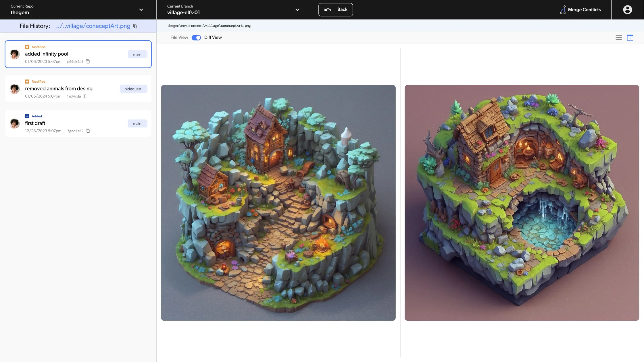This screenshot has height=362, width=644.
Task: Copy the conceptArt.png file path
Action: pyautogui.click(x=135, y=26)
